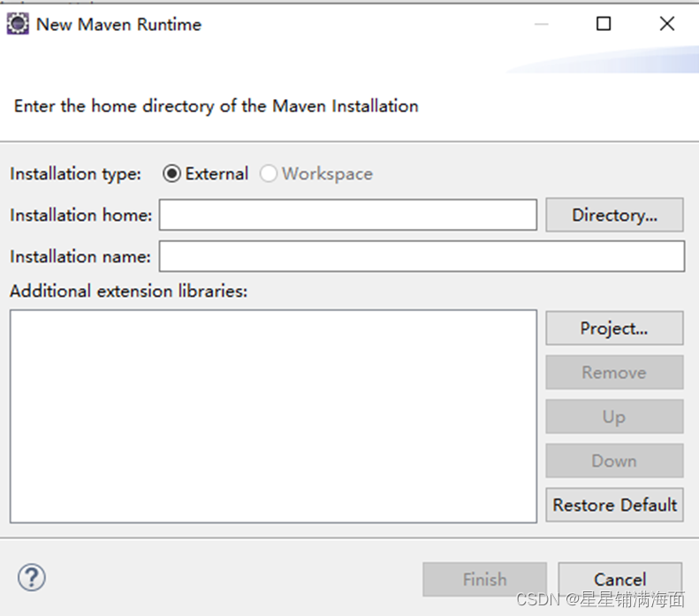
Task: Click the 'Installation home:' label
Action: point(80,215)
